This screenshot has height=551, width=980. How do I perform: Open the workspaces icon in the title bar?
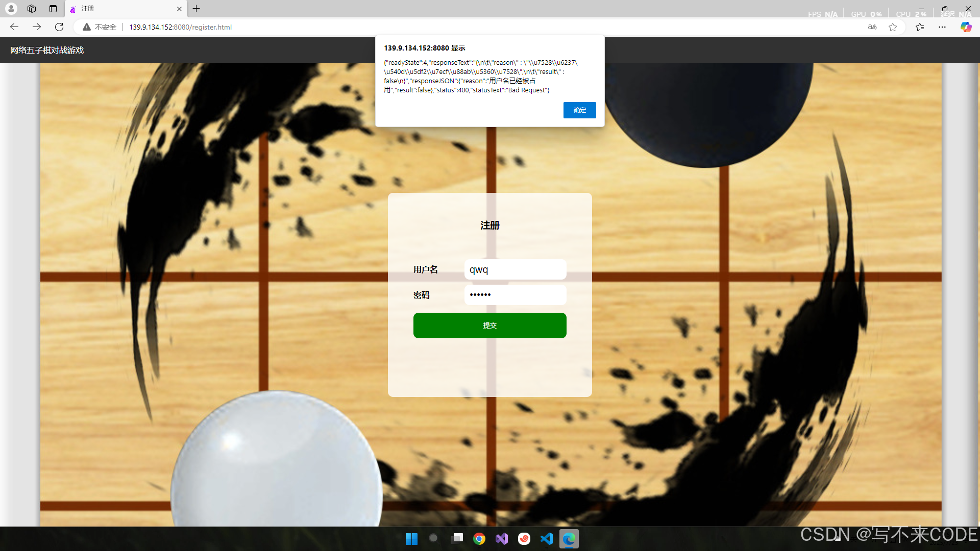tap(32, 9)
